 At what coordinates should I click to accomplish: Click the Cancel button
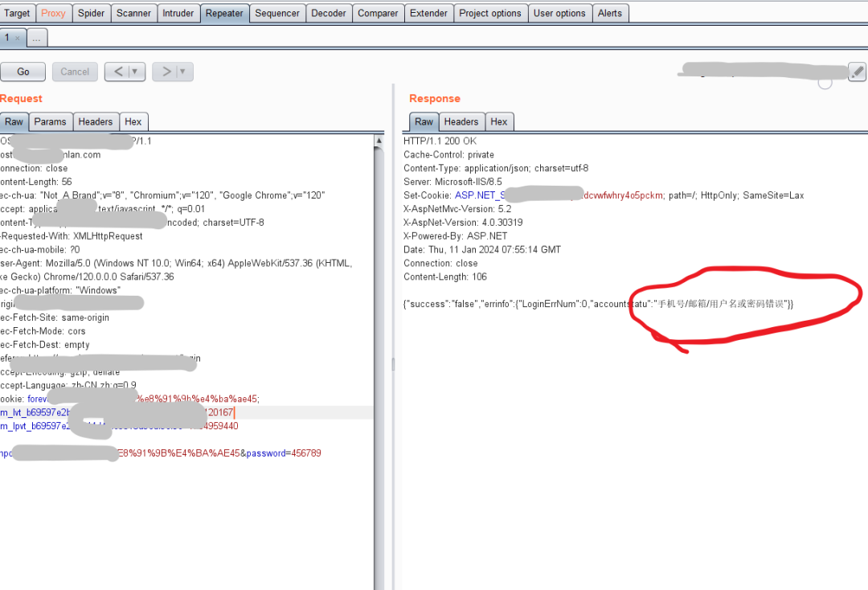[75, 72]
